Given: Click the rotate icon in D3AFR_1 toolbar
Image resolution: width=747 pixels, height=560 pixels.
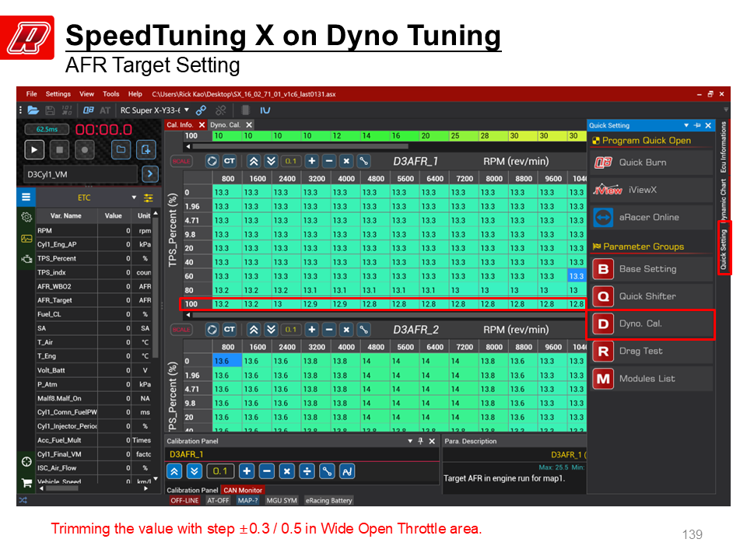Looking at the screenshot, I should coord(212,161).
